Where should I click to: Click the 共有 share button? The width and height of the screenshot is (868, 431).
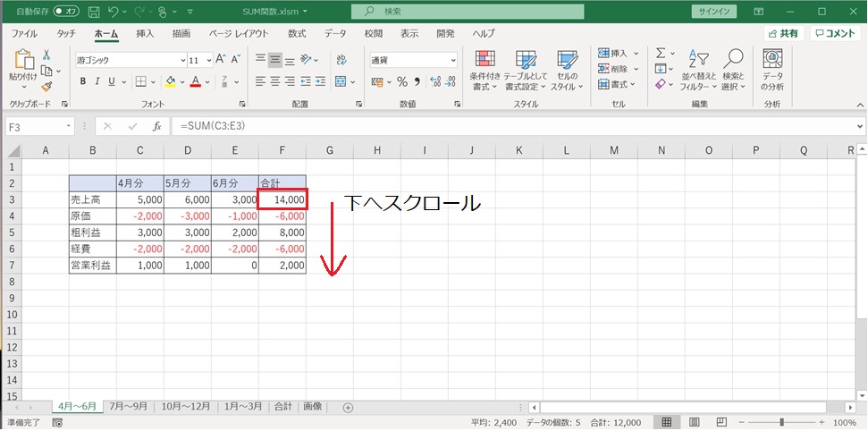tap(783, 33)
